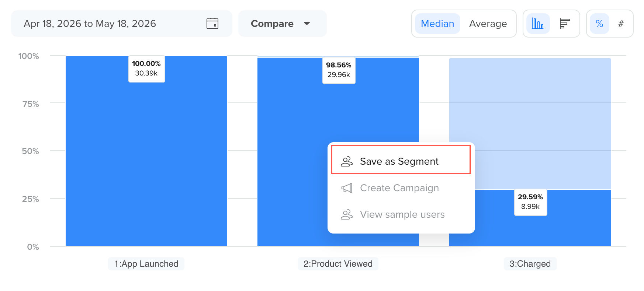Screen dimensions: 644x291
Task: Click the Save as Segment people icon
Action: tap(347, 161)
